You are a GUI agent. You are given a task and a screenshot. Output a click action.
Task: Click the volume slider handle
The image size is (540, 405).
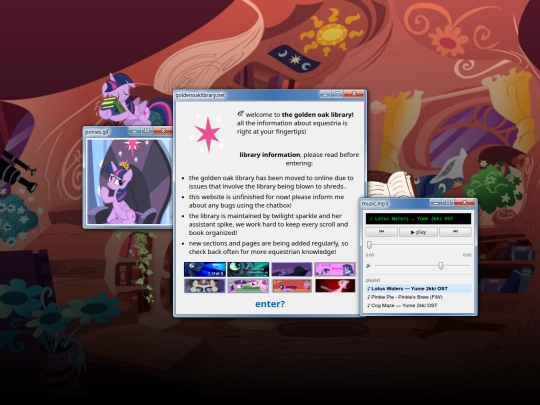point(440,266)
